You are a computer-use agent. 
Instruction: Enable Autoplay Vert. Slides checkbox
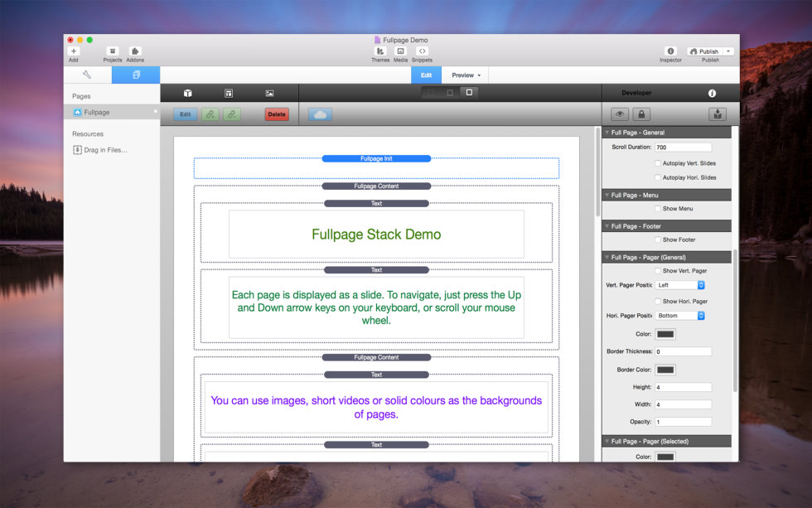click(657, 163)
